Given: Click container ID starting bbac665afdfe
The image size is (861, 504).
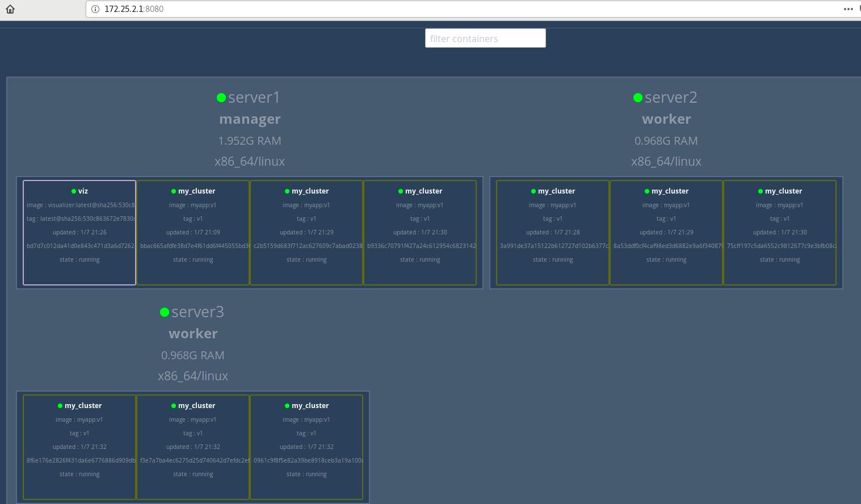Looking at the screenshot, I should [x=195, y=246].
